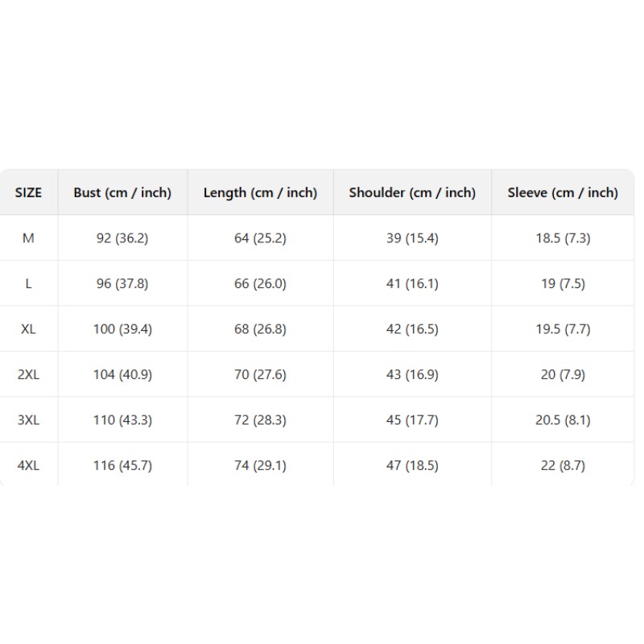Click length value 74 (29.1)
This screenshot has height=644, width=644.
260,466
